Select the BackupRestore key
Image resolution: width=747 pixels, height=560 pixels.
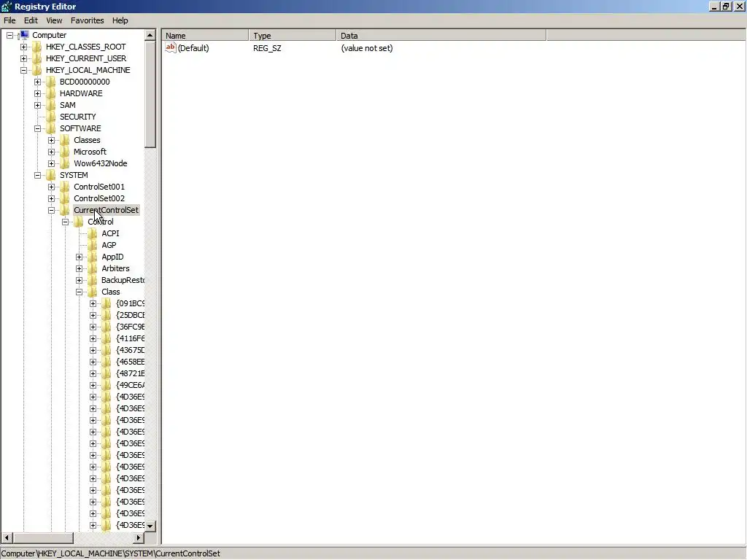(123, 280)
